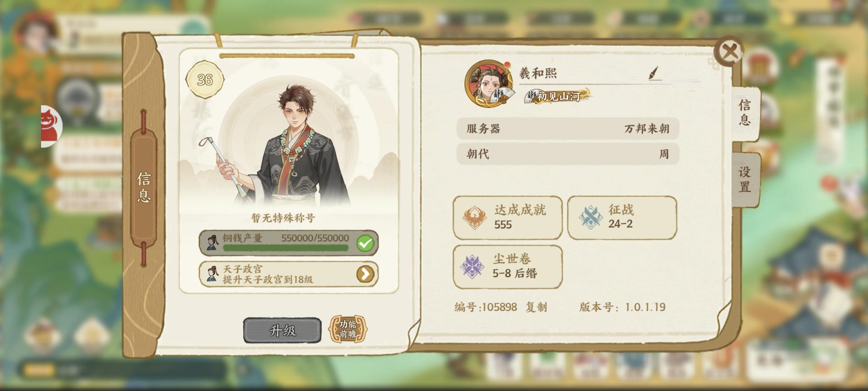Click the 信息 scroll bookmark on spine
The height and width of the screenshot is (391, 868).
[x=144, y=187]
